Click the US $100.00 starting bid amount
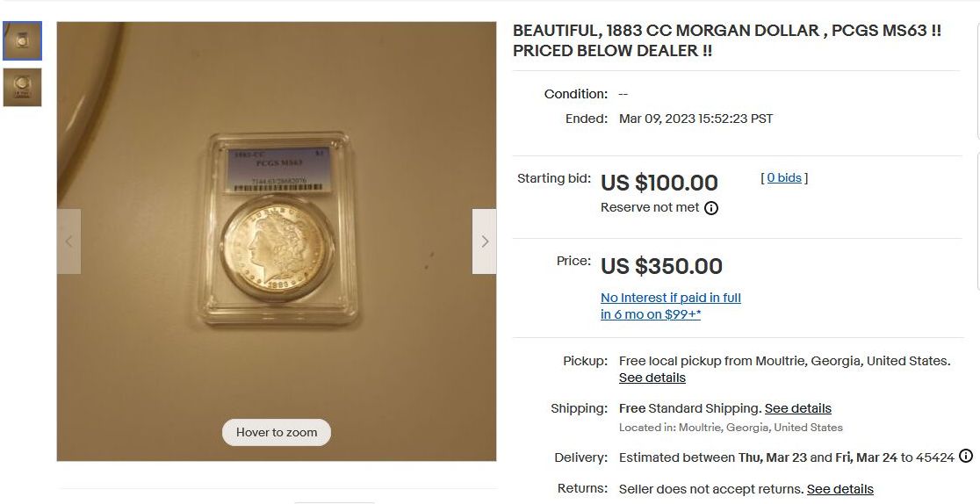980x504 pixels. click(x=659, y=183)
